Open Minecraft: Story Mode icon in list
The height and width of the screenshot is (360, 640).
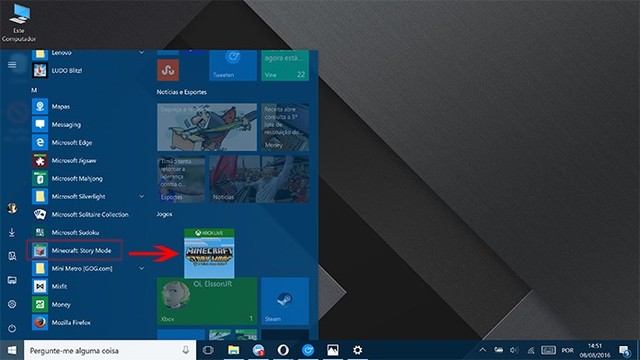40,250
